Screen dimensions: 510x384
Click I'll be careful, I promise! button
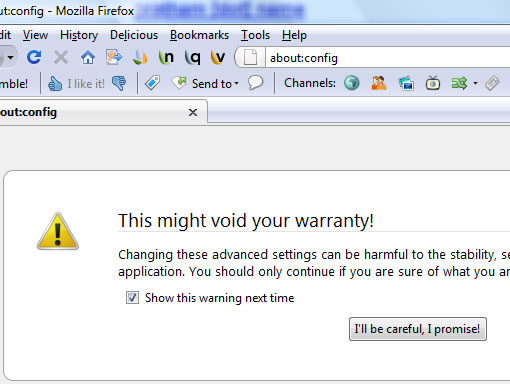418,329
